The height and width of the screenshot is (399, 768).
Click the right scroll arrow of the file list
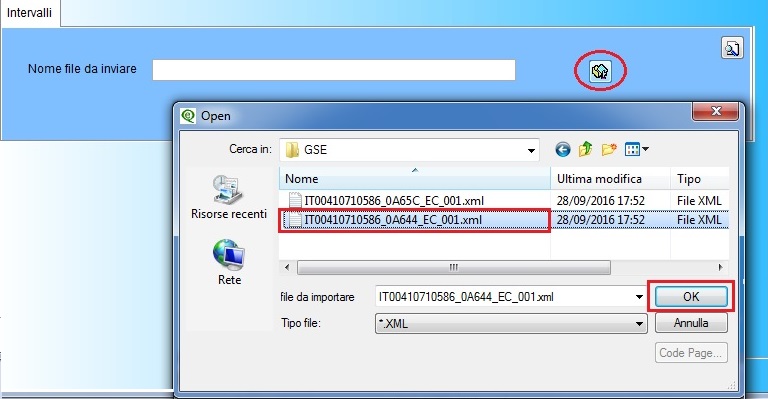click(x=720, y=267)
